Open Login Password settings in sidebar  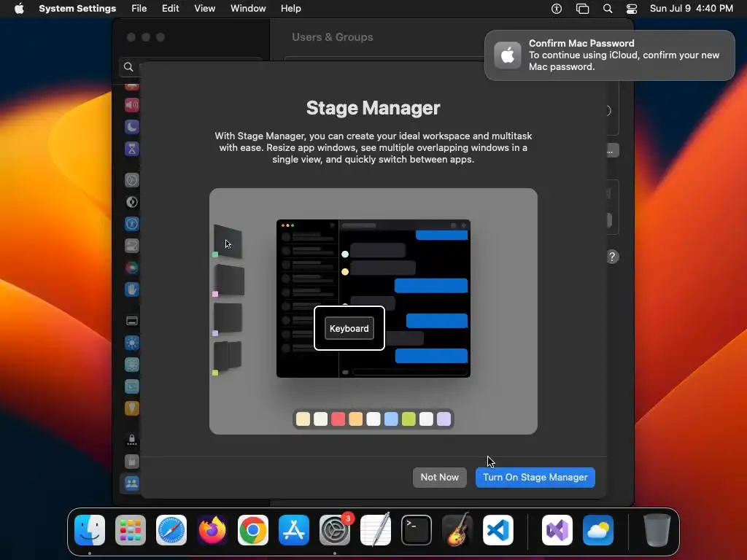tap(132, 462)
